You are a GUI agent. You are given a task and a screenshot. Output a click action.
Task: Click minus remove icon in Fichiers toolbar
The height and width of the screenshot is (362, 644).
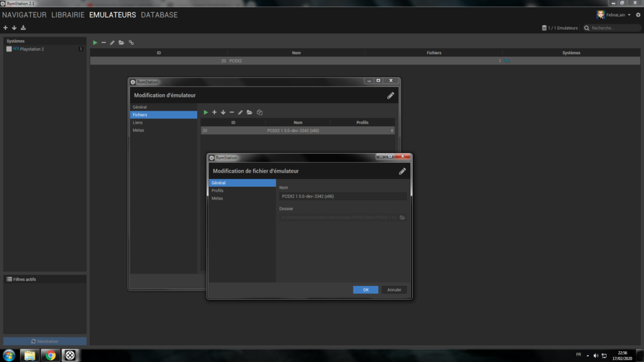point(232,112)
